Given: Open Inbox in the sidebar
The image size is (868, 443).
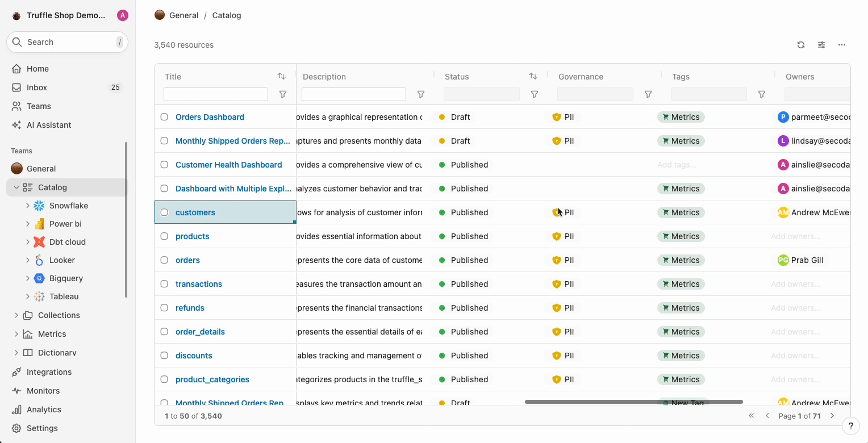Looking at the screenshot, I should pyautogui.click(x=37, y=87).
